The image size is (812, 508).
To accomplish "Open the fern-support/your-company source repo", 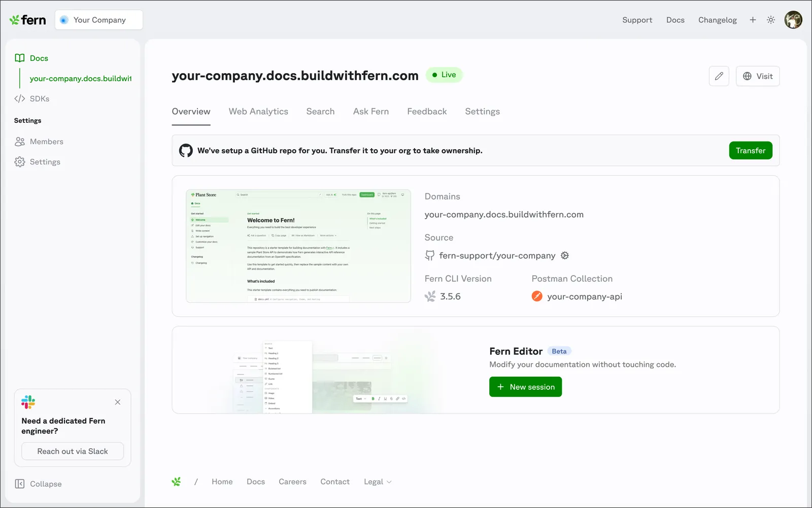I will click(x=497, y=256).
